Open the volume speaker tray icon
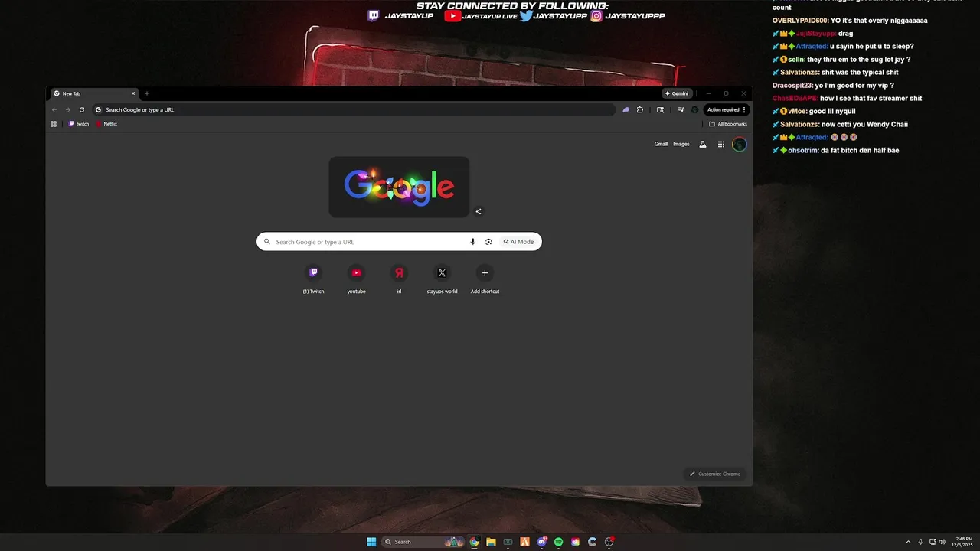This screenshot has height=551, width=980. point(942,542)
